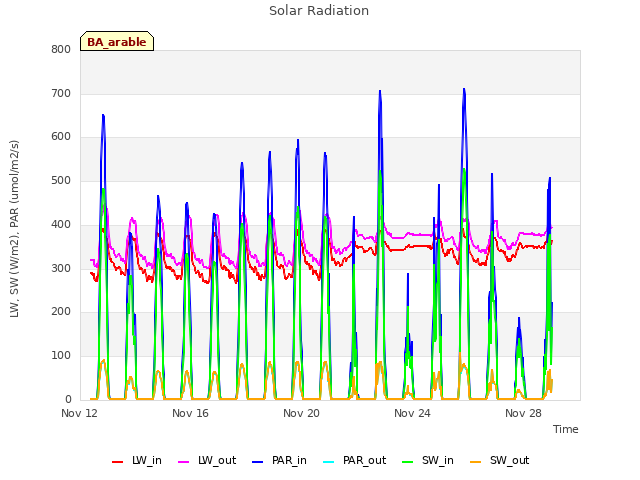The height and width of the screenshot is (480, 640).
Task: Click the Time axis title
Action: coord(566,429)
